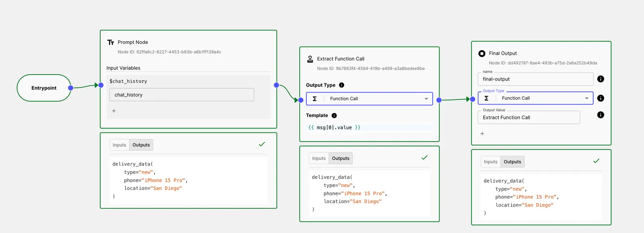Select the Entrypoint node

[x=44, y=88]
